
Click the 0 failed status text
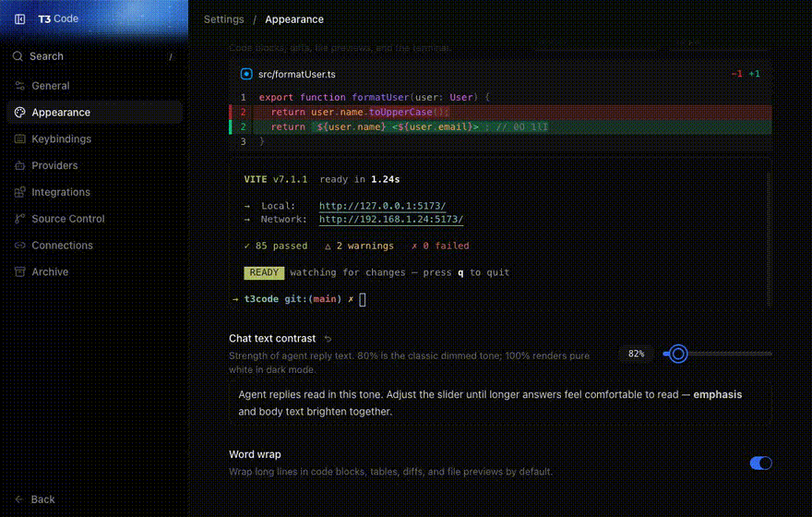(440, 246)
